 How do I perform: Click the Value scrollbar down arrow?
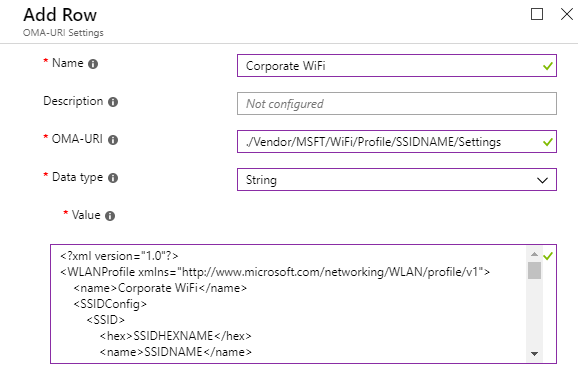coord(534,354)
